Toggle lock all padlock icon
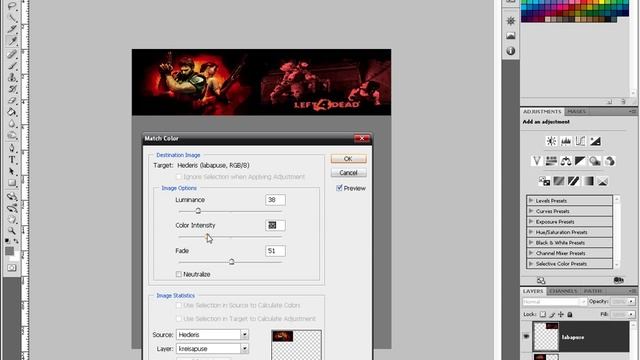 point(570,314)
